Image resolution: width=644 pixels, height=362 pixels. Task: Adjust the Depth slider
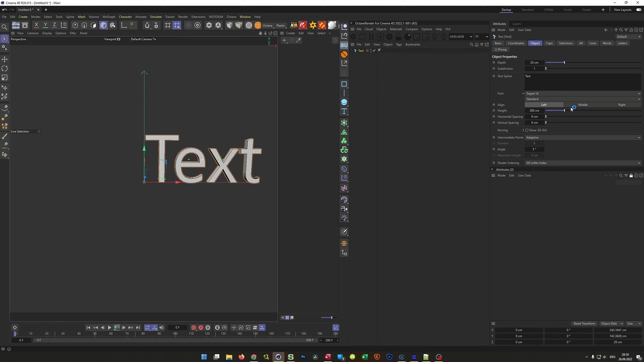592,63
